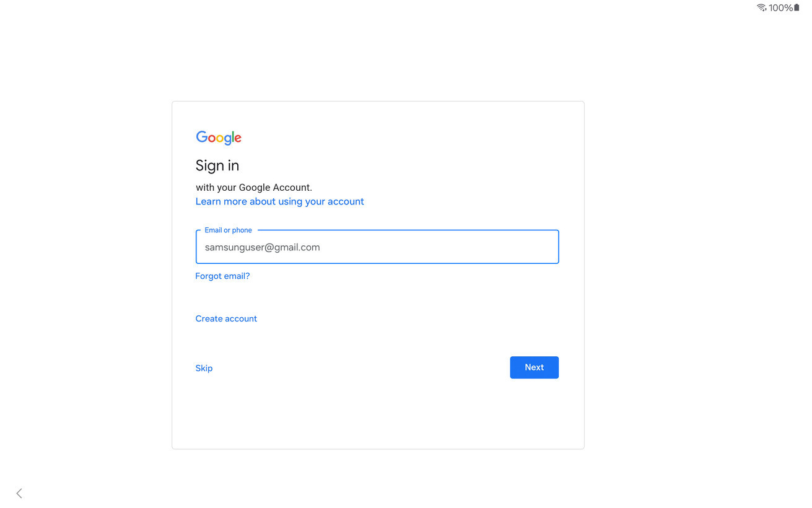Tap the 100% battery percentage text
This screenshot has width=812, height=508.
click(780, 8)
